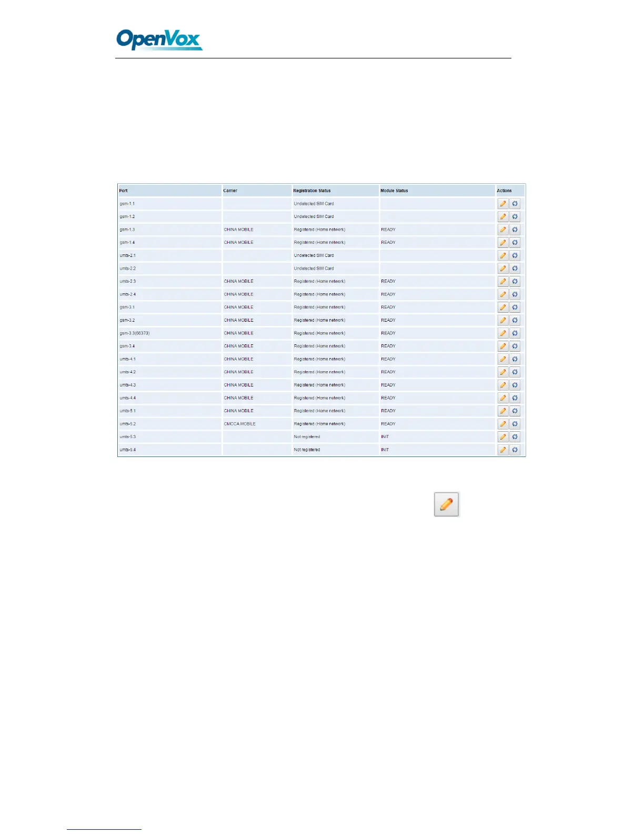Screen dimensions: 644x834
Task: Edit umts-4.2 port settings
Action: [x=503, y=372]
